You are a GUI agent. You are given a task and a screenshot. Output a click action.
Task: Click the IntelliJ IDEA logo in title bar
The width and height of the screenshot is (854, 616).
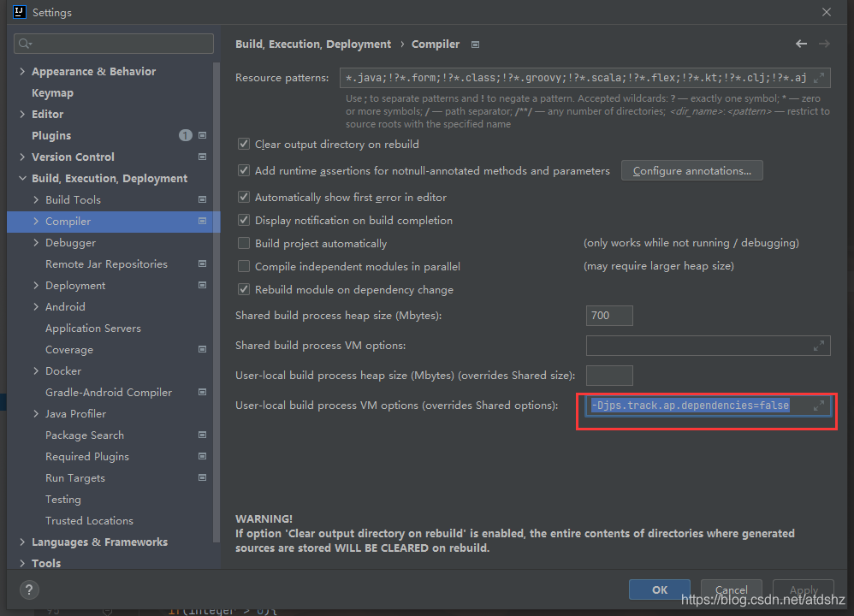click(x=20, y=12)
